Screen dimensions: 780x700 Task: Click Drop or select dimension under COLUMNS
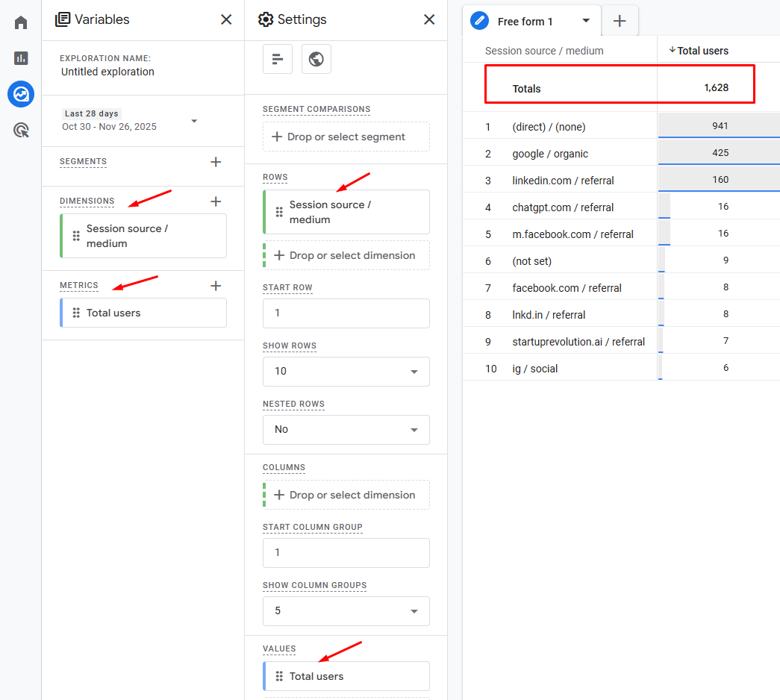346,494
